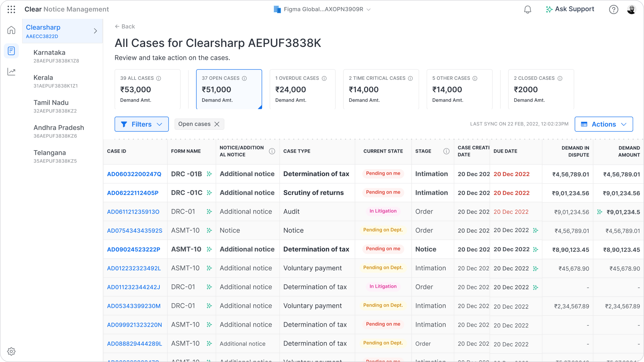Open the help question mark icon
The width and height of the screenshot is (644, 362).
point(613,9)
